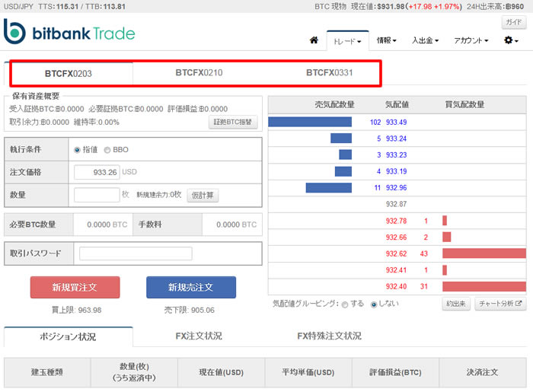Select bid price 932.62

(397, 253)
